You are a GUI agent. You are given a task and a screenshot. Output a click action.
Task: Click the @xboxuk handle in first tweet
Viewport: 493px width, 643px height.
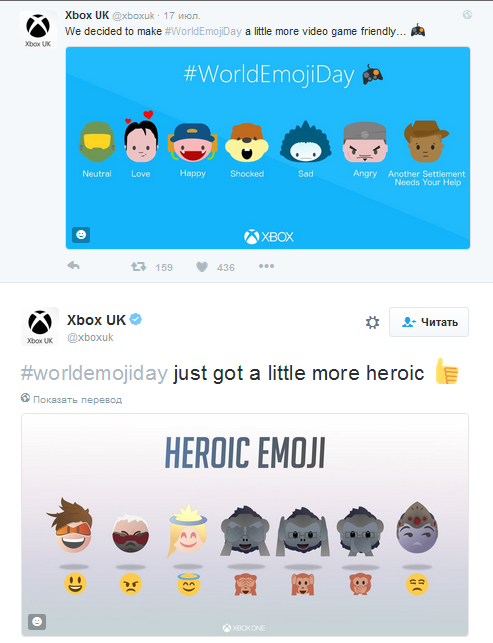133,16
